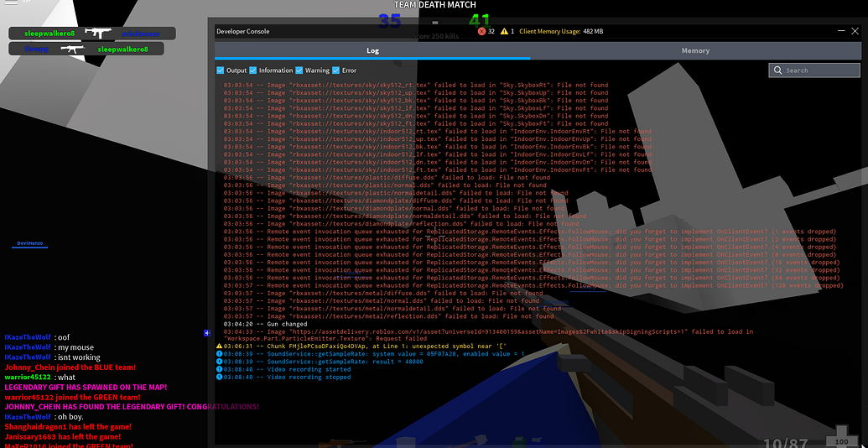Switch to the Memory tab
The height and width of the screenshot is (448, 868).
click(x=695, y=50)
